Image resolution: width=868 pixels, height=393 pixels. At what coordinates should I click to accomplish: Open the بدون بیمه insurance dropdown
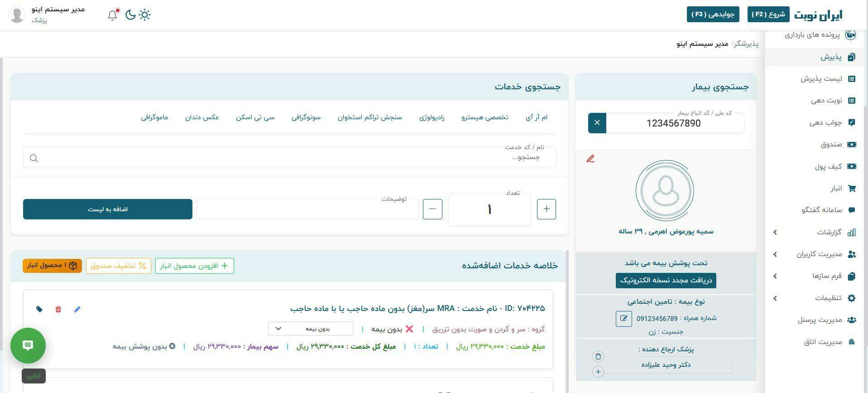311,329
